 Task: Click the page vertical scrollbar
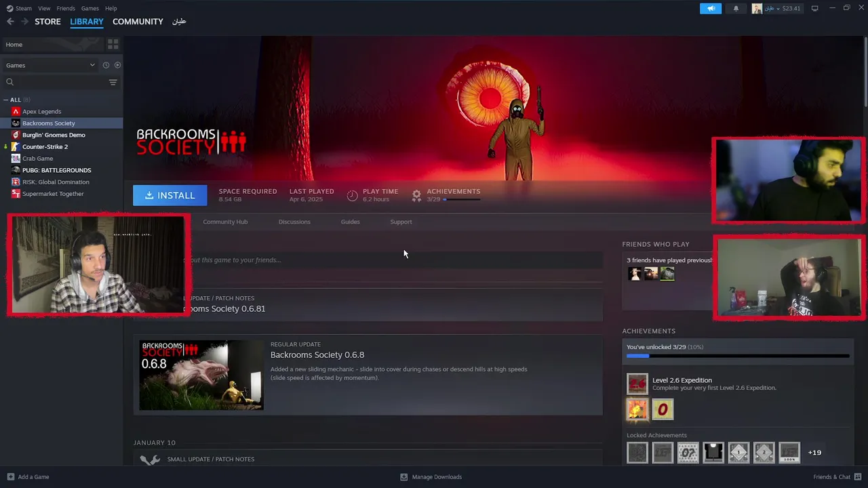coord(865,71)
